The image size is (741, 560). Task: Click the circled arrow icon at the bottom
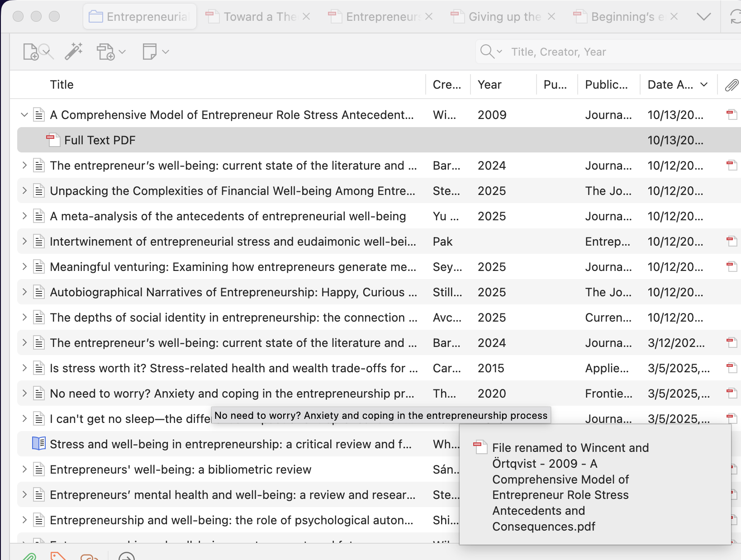click(x=127, y=556)
